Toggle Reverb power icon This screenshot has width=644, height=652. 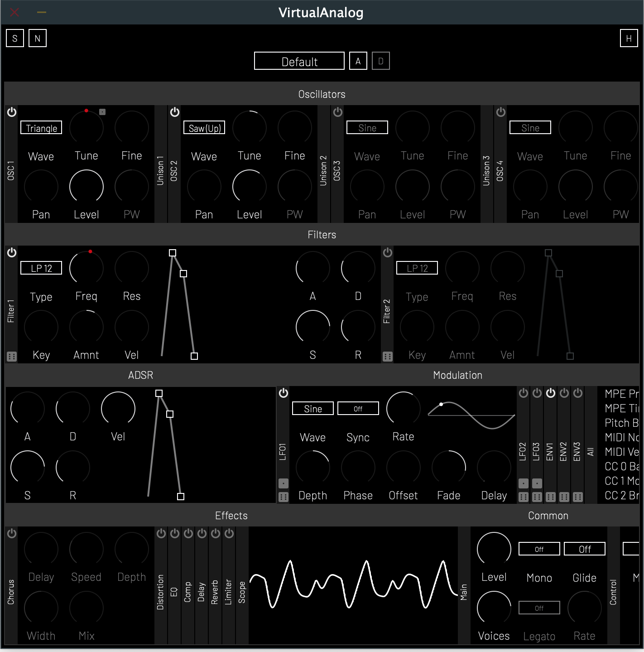[x=216, y=533]
